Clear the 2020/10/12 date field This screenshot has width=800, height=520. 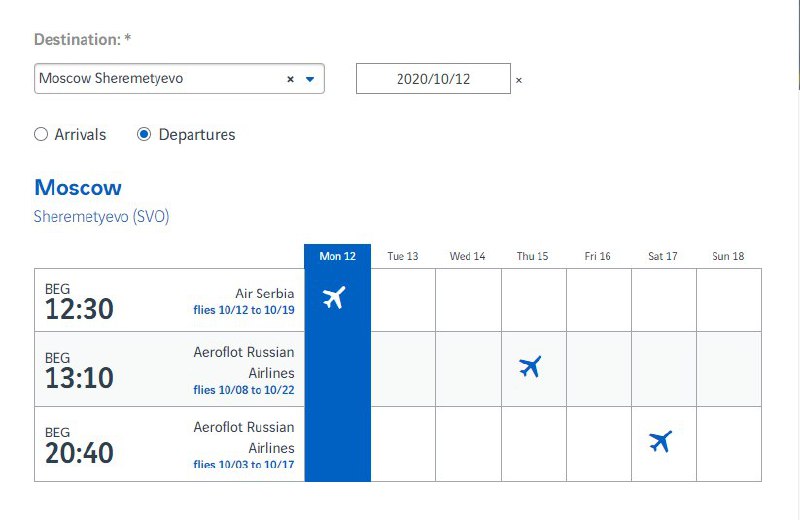(x=519, y=80)
